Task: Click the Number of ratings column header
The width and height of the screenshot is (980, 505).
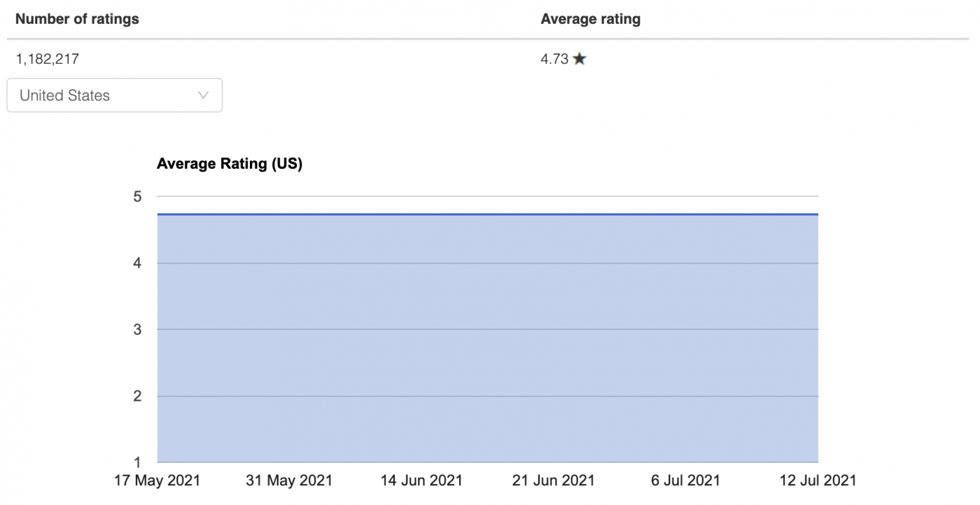Action: pos(77,19)
